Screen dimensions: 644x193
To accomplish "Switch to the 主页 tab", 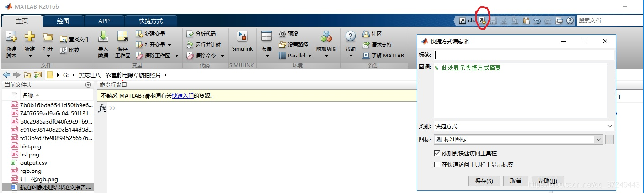I will point(22,21).
